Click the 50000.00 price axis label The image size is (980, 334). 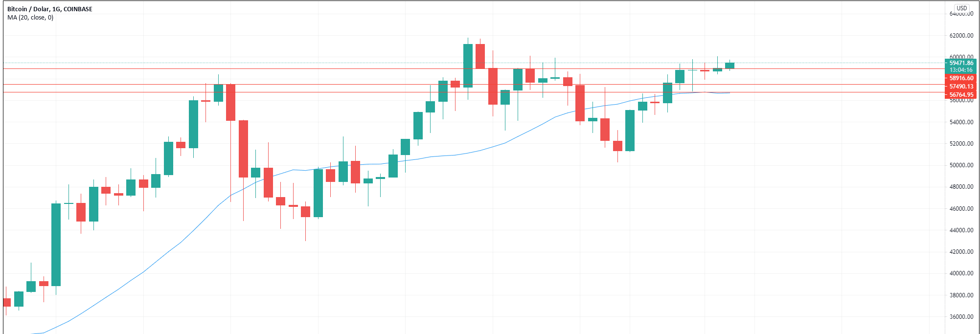pyautogui.click(x=961, y=165)
